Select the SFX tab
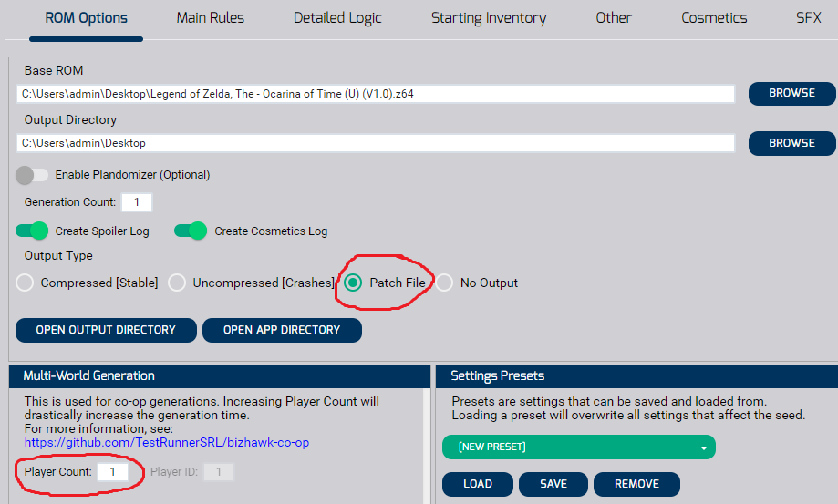This screenshot has width=838, height=504. point(808,18)
